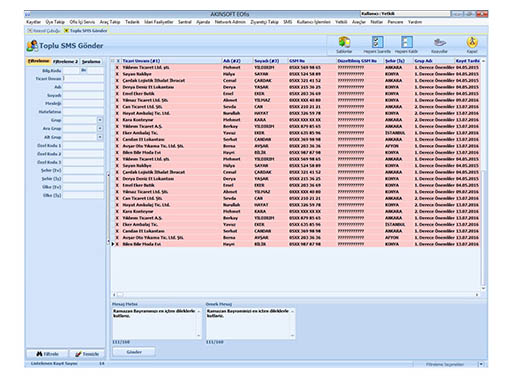The image size is (510, 380).
Task: Click the Gönder send button
Action: (134, 352)
